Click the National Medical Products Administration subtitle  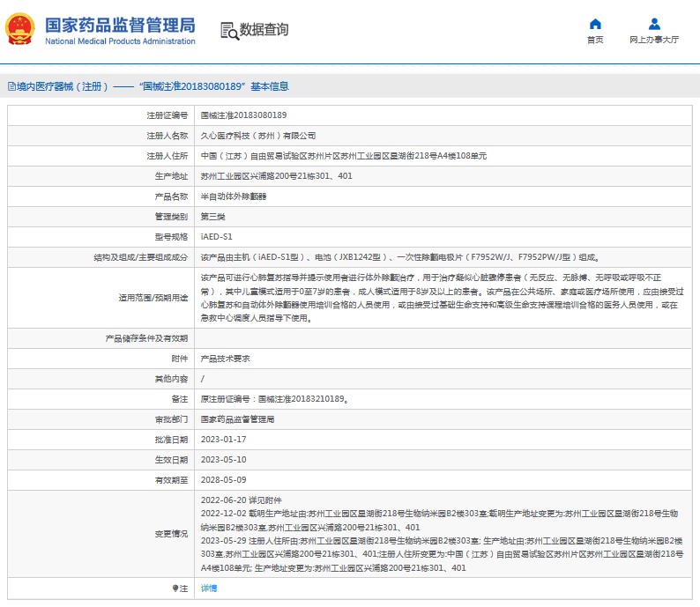coord(119,41)
